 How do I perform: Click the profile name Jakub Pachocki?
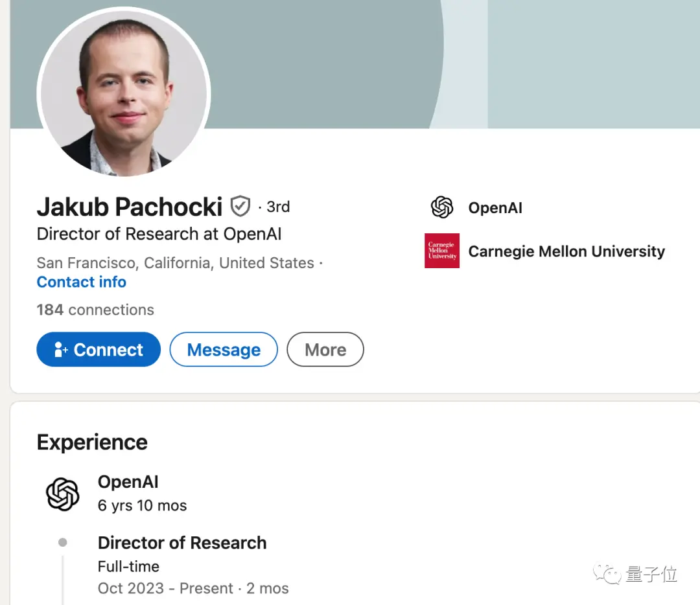130,207
